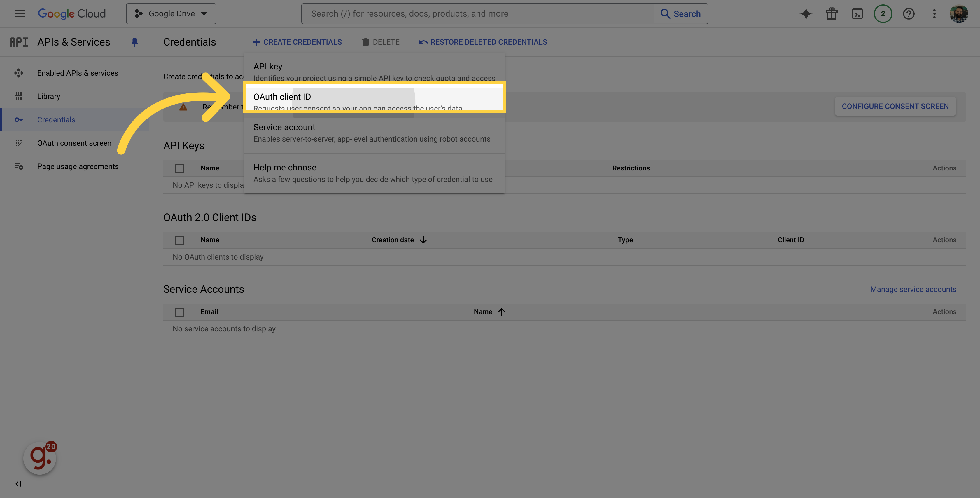
Task: Open the Gemini AI assistant sparkle icon
Action: tap(806, 14)
